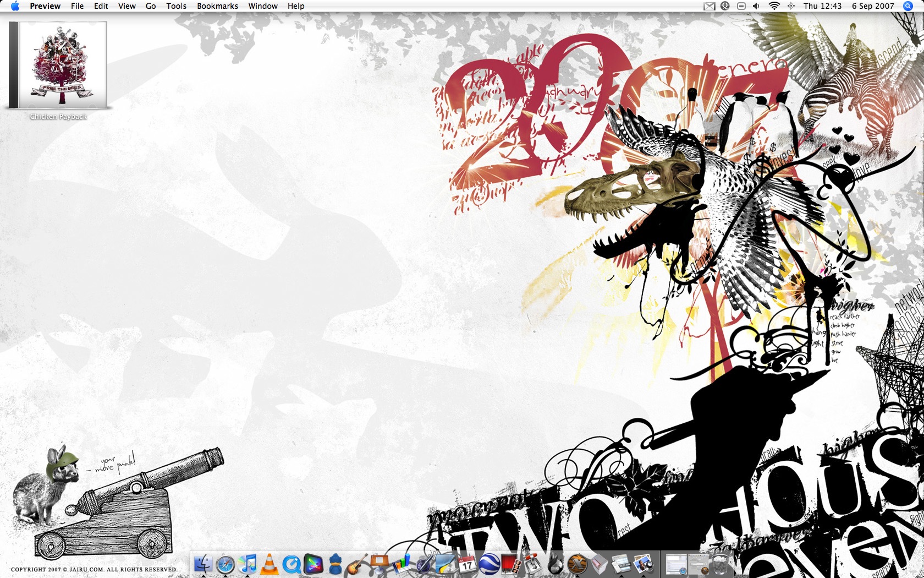Open Finder from the dock
The height and width of the screenshot is (578, 924).
(204, 564)
